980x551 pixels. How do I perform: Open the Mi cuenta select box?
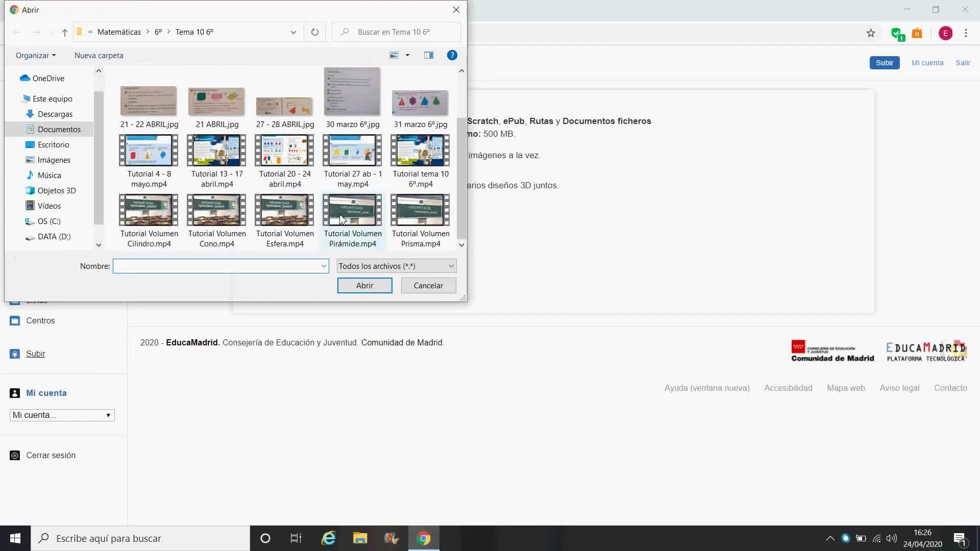[x=62, y=415]
